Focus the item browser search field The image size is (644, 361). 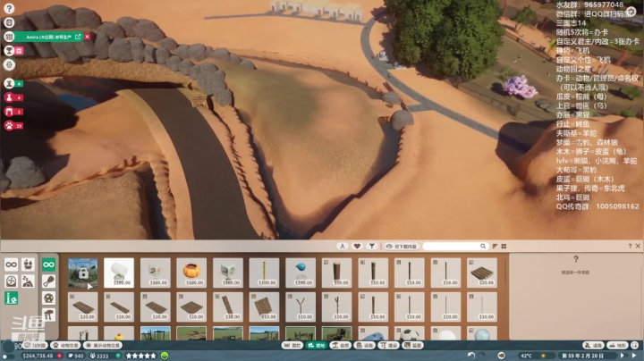click(454, 246)
